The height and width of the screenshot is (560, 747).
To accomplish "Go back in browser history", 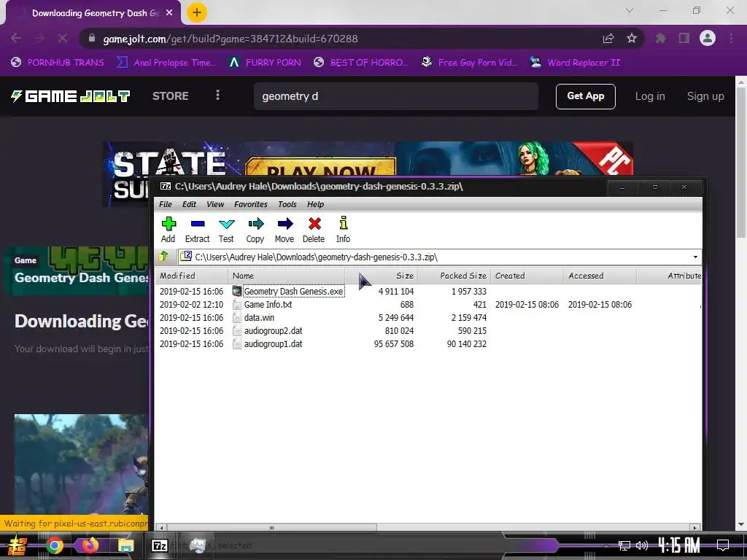I will point(16,39).
